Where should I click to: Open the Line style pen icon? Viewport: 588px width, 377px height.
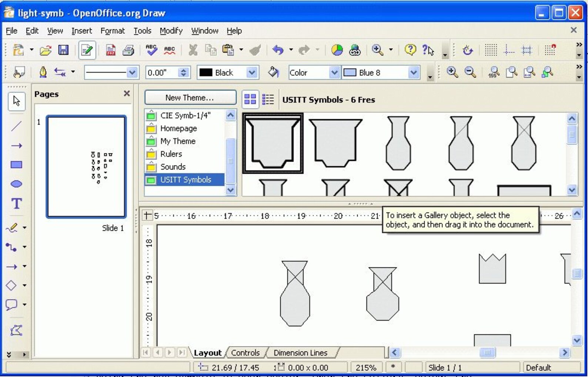[x=43, y=72]
